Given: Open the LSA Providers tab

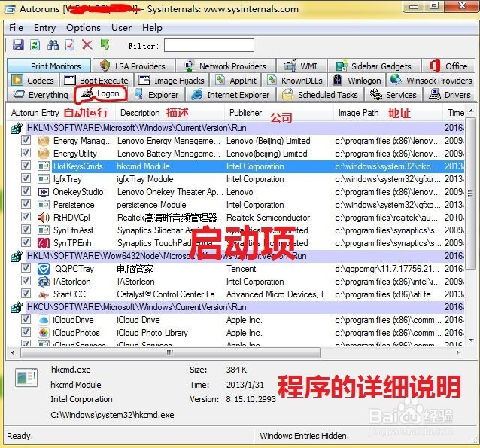Looking at the screenshot, I should 133,66.
